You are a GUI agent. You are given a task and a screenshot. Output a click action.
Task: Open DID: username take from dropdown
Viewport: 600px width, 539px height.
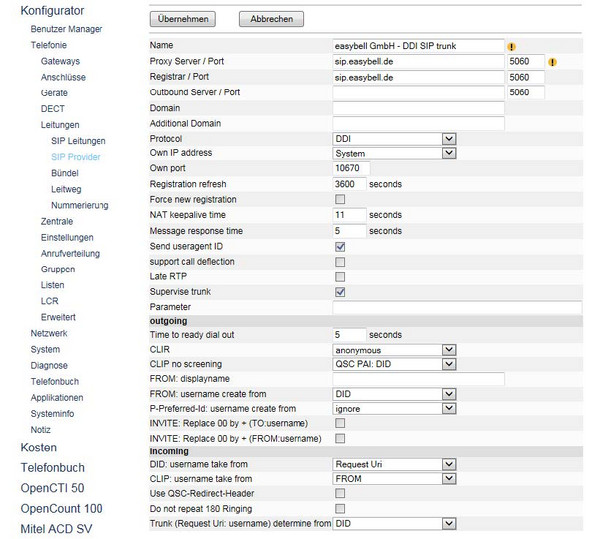394,464
